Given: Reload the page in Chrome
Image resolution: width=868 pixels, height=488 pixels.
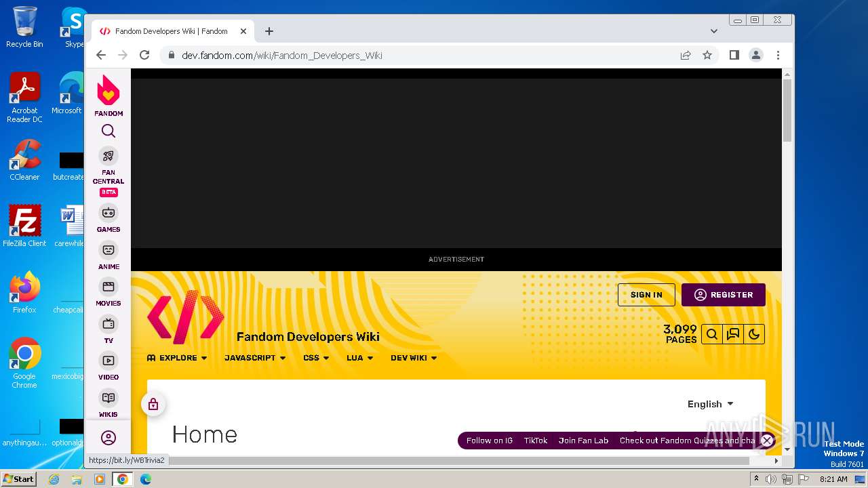Looking at the screenshot, I should [144, 56].
